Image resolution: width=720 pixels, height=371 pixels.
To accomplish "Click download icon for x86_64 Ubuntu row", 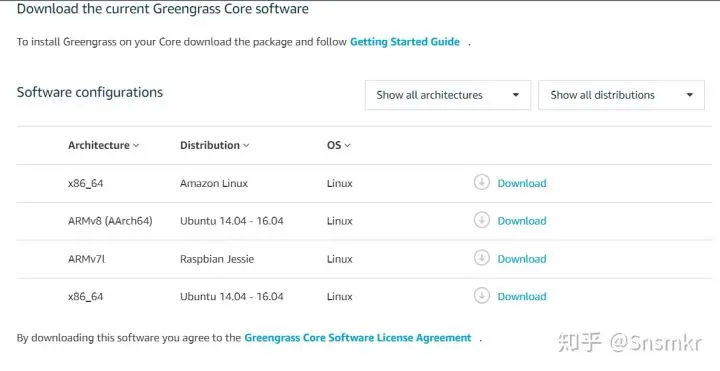I will click(481, 295).
